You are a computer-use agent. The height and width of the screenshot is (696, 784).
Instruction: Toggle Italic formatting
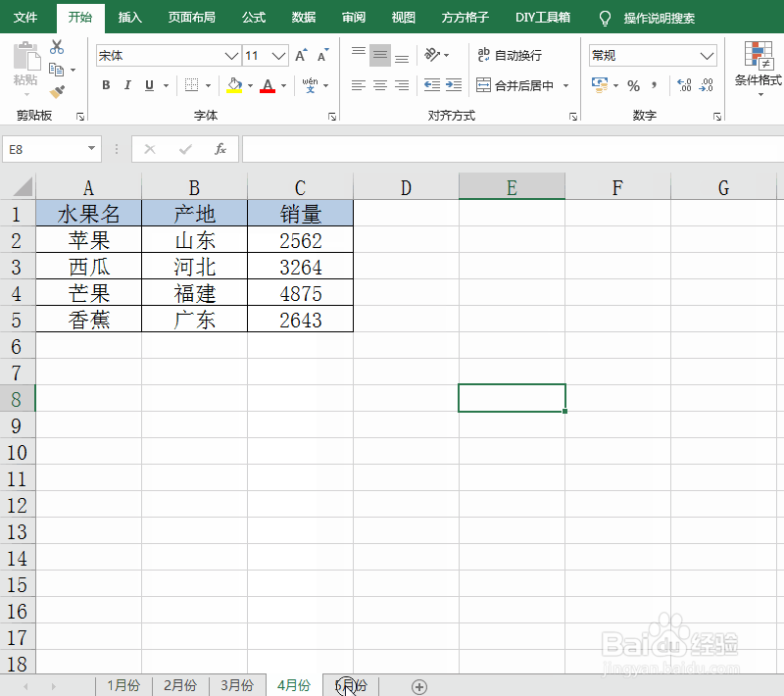click(x=127, y=85)
